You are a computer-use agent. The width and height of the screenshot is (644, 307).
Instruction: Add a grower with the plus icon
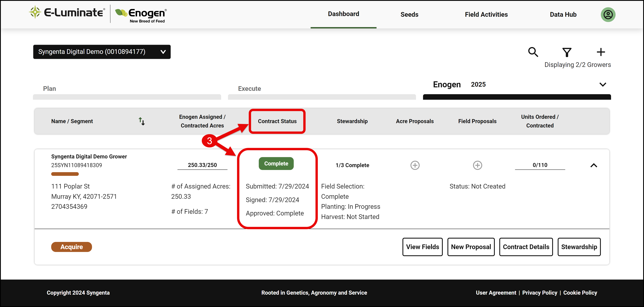[601, 52]
